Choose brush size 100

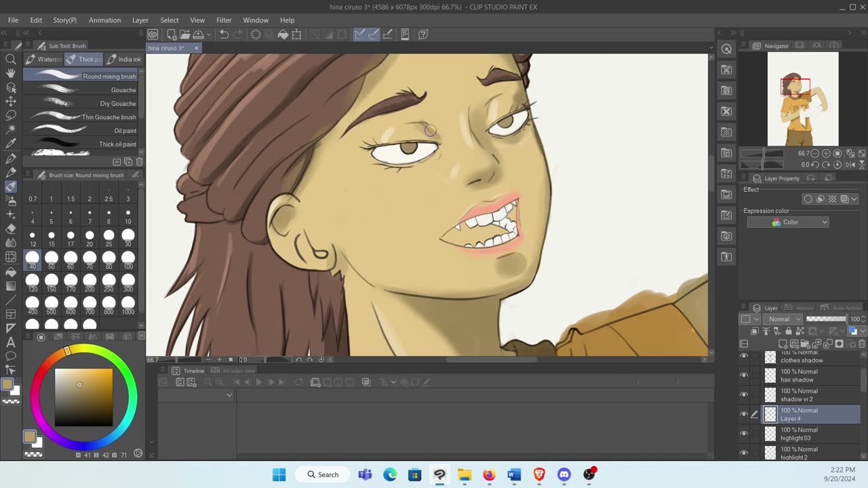click(128, 260)
